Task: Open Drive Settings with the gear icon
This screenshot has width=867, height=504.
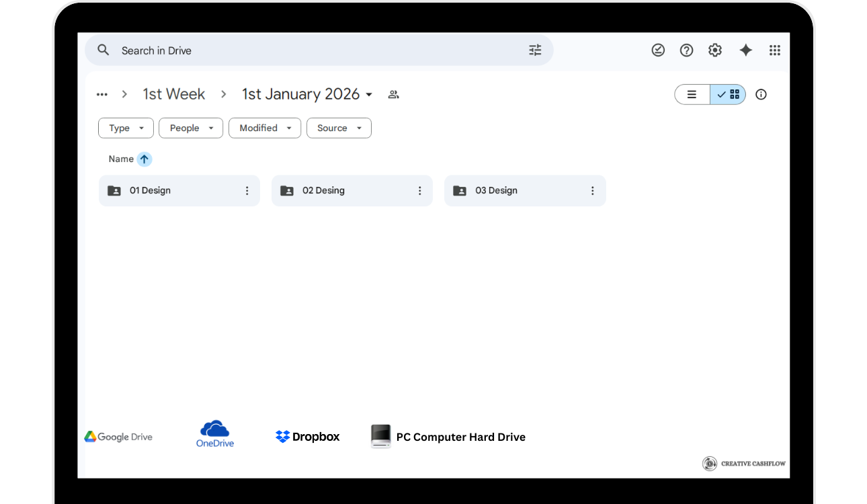Action: [x=714, y=50]
